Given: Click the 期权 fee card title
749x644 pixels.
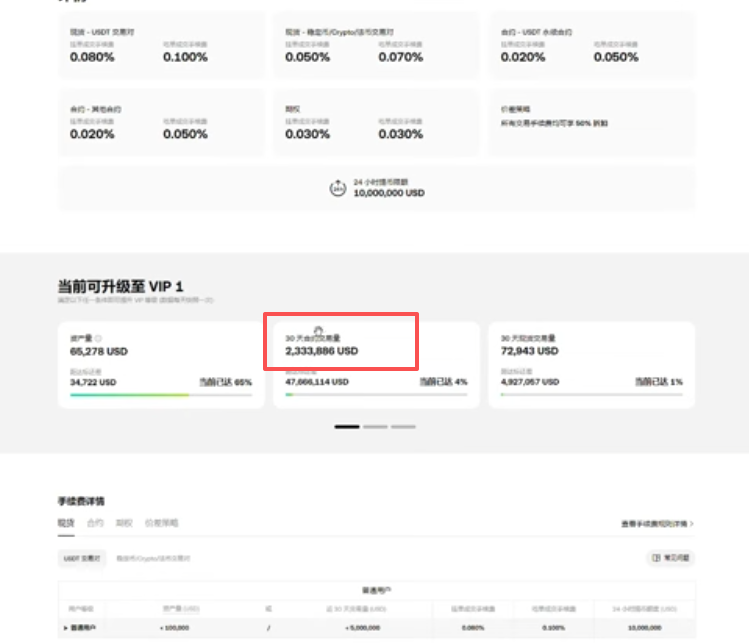Looking at the screenshot, I should pyautogui.click(x=293, y=109).
